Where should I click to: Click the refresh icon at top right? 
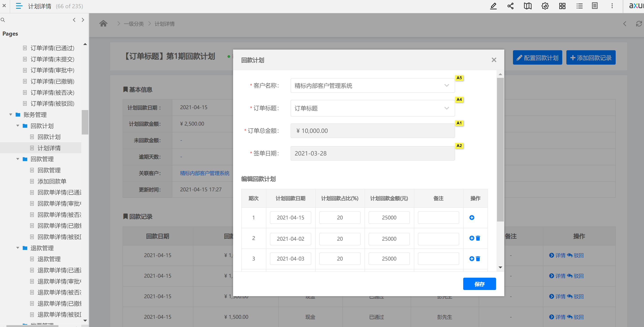click(x=639, y=24)
